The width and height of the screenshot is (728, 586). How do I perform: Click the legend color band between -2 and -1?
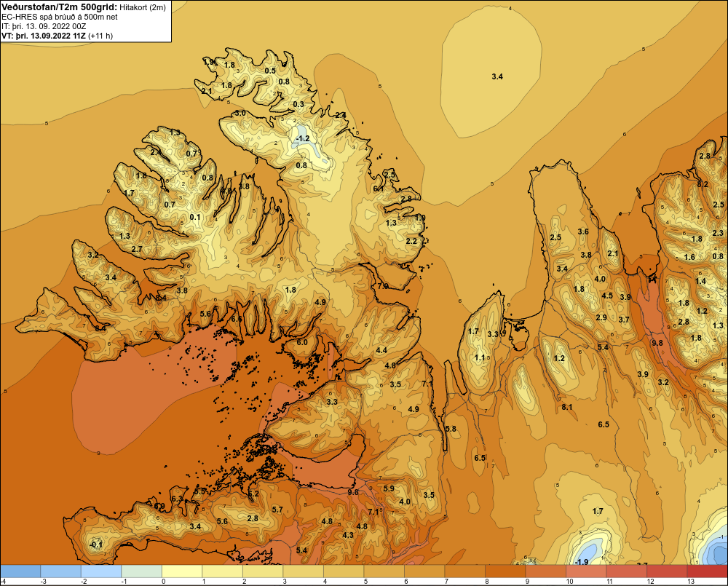(101, 571)
